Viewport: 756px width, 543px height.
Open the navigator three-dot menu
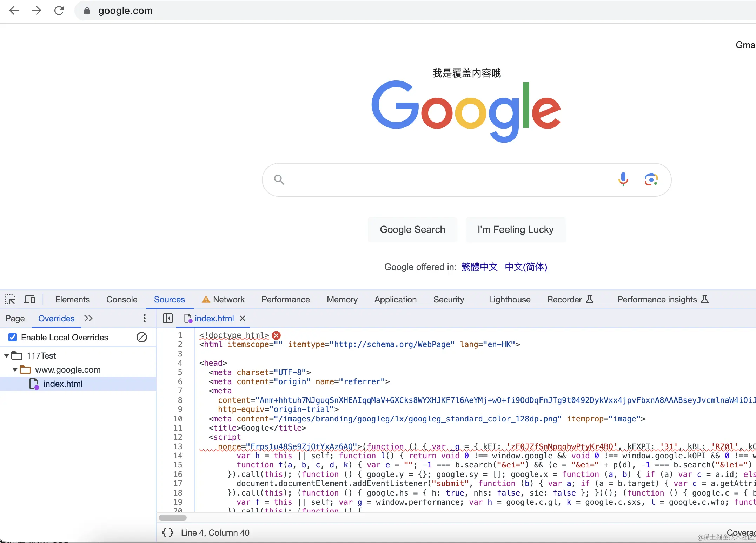point(144,318)
